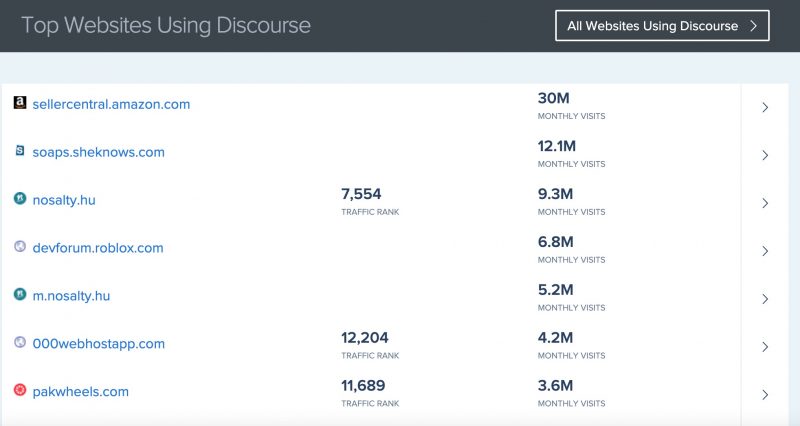The width and height of the screenshot is (800, 426).
Task: Expand the m.nosalty.hu row chevron
Action: (x=765, y=300)
